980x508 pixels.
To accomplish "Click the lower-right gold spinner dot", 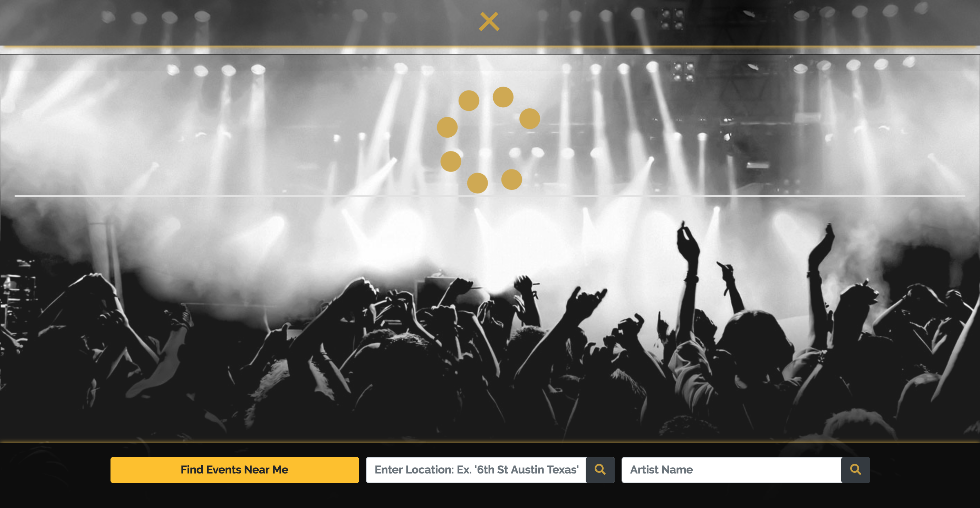I will 512,179.
